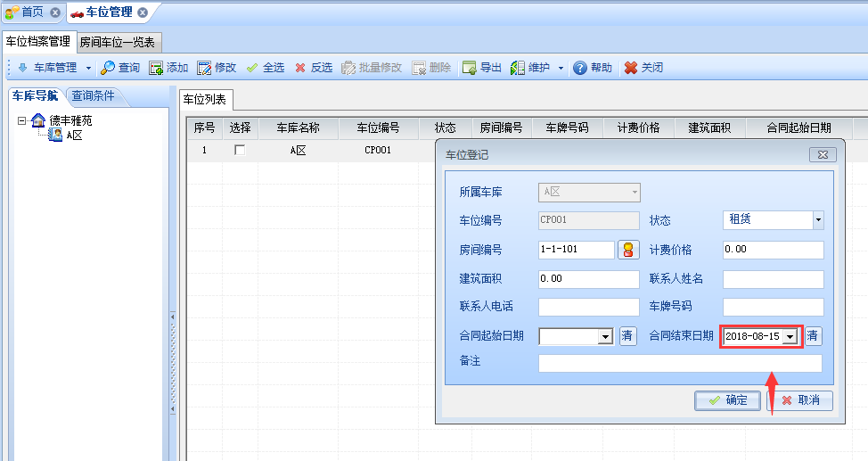
Task: Click 反选 in the toolbar
Action: pos(314,68)
